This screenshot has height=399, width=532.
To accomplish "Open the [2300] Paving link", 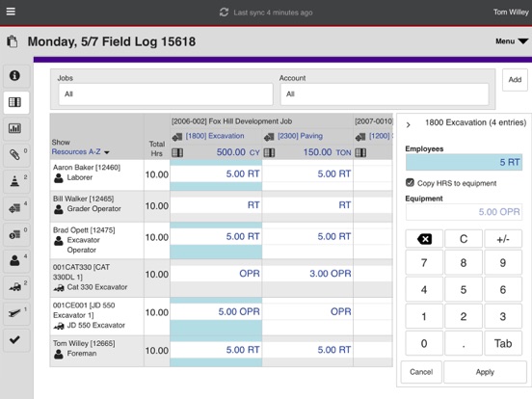I will pos(300,136).
